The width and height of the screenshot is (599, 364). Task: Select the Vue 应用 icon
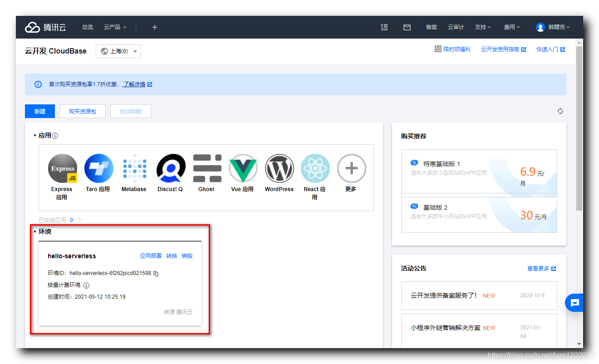pos(243,168)
